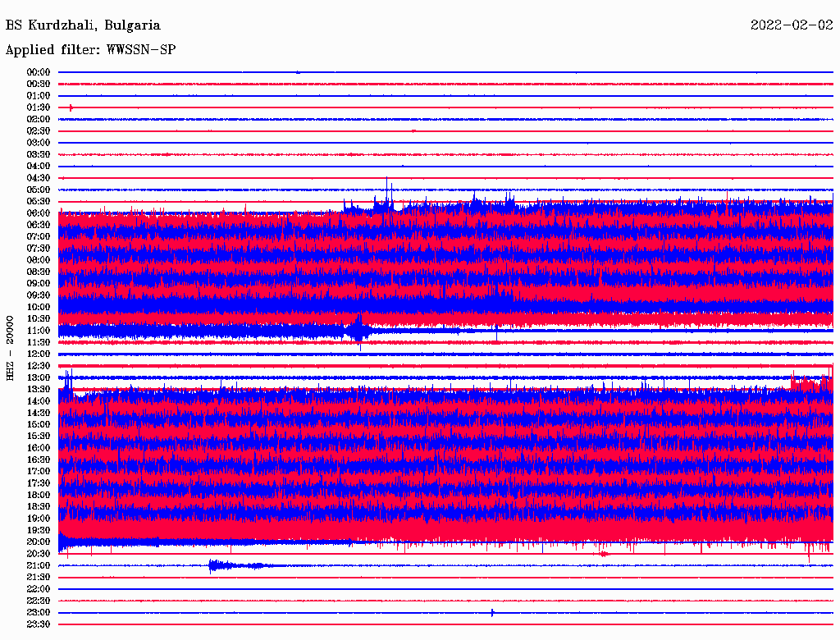Screen dimensions: 840x640
Task: Click the 22:30 time label
Action: tap(39, 601)
